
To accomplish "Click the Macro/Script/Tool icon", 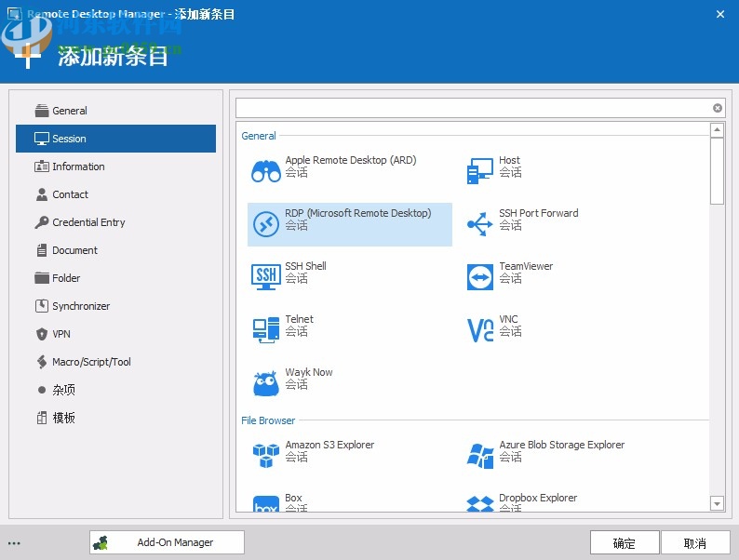I will click(x=42, y=362).
